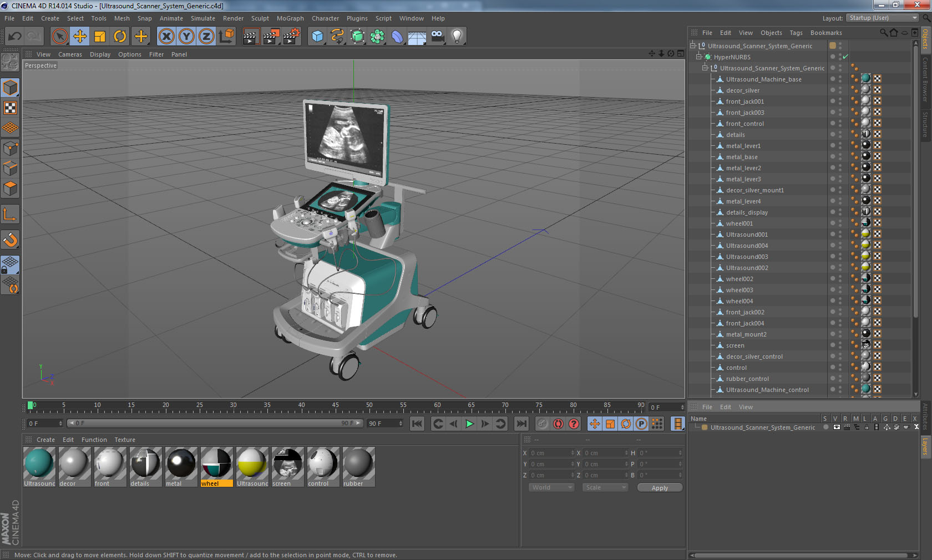The width and height of the screenshot is (932, 560).
Task: Go to start of animation
Action: (417, 424)
